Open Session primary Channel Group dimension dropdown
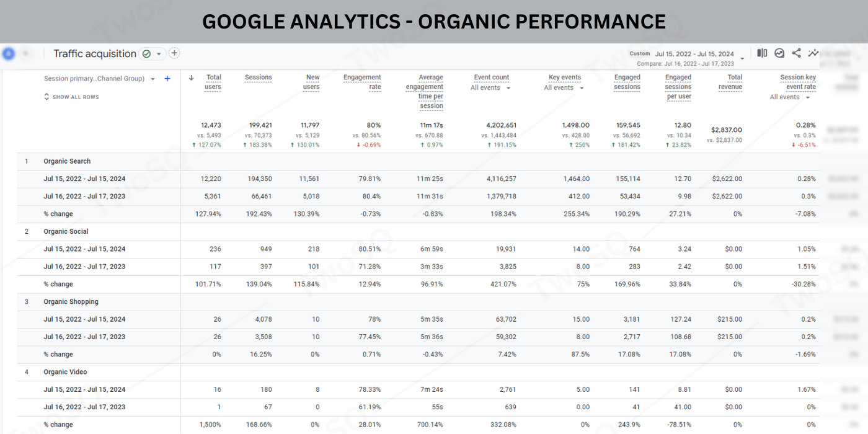The width and height of the screenshot is (868, 434). pos(153,79)
